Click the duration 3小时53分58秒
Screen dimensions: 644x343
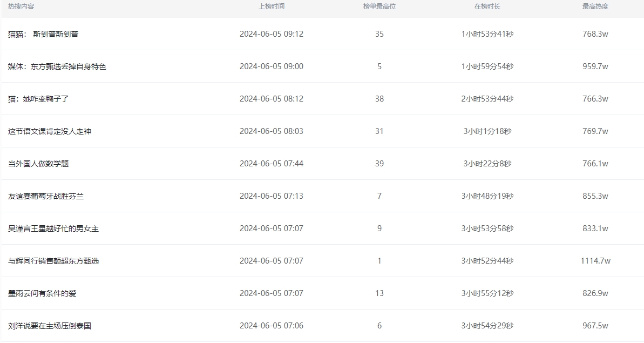tap(487, 229)
